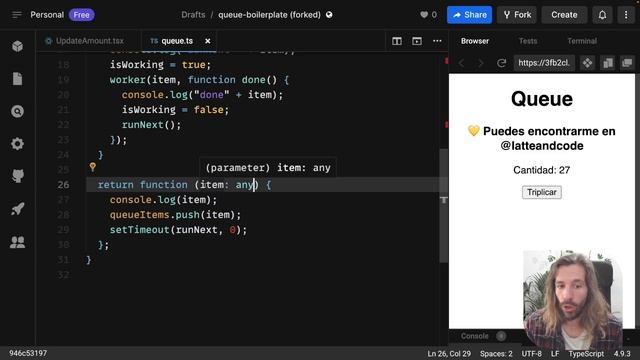Click the preview devtools diamond icon
Viewport: 640px width, 360px height.
587,63
